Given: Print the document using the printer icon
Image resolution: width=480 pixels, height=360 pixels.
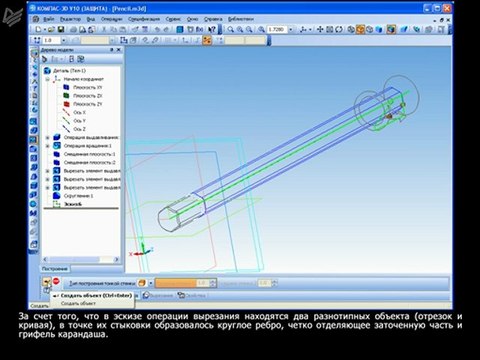Looking at the screenshot, I should pos(73,30).
